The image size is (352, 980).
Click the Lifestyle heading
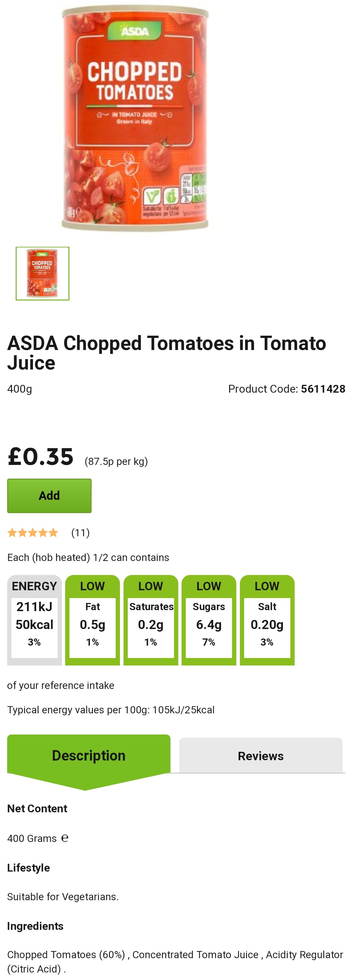pos(29,867)
